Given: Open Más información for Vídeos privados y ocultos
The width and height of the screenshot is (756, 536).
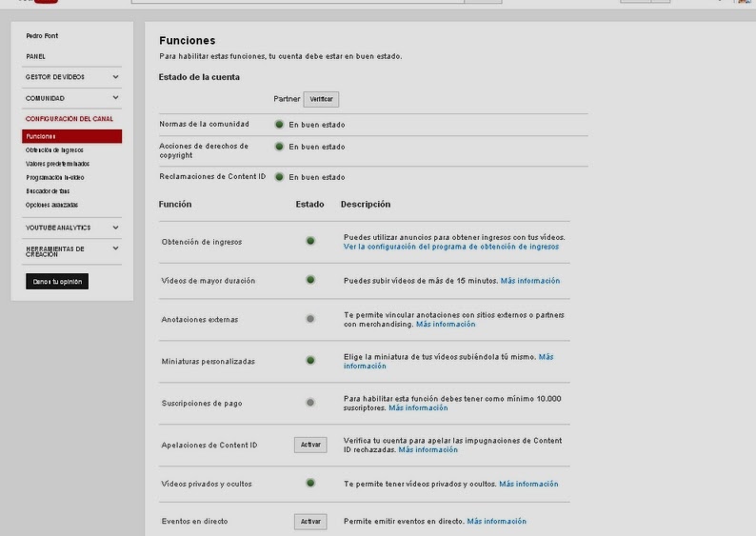Looking at the screenshot, I should click(528, 484).
